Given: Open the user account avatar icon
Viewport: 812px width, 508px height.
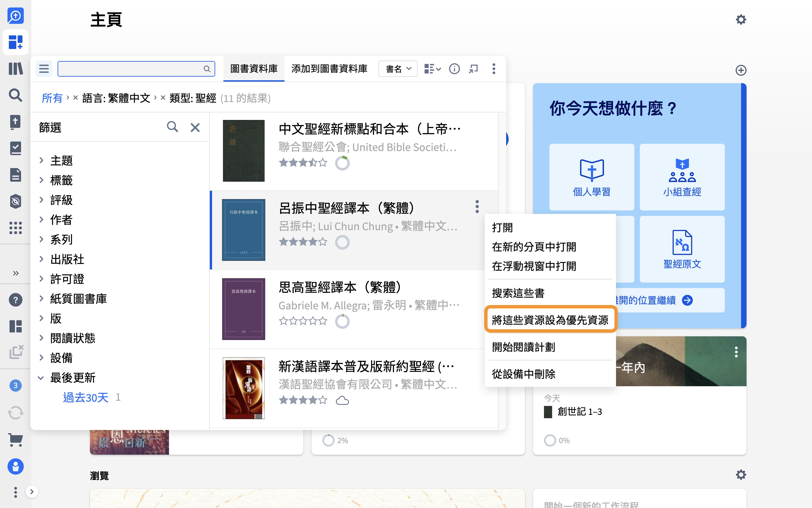Looking at the screenshot, I should (x=15, y=466).
